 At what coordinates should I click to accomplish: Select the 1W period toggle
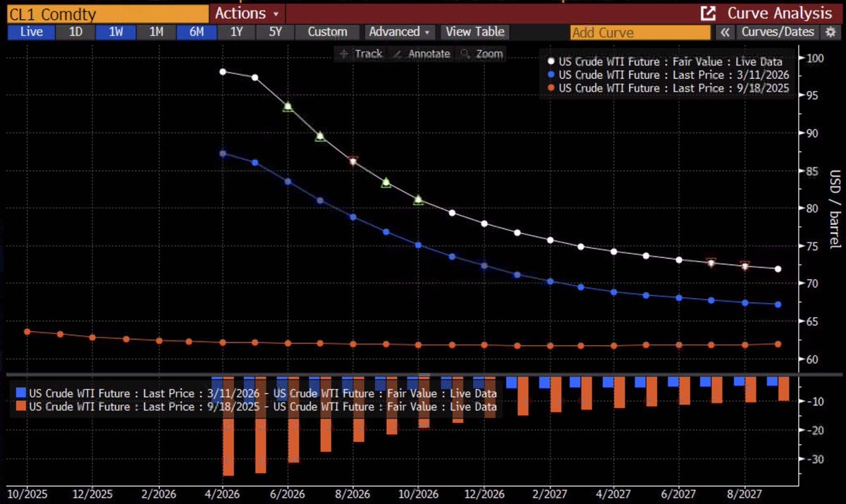tap(116, 32)
